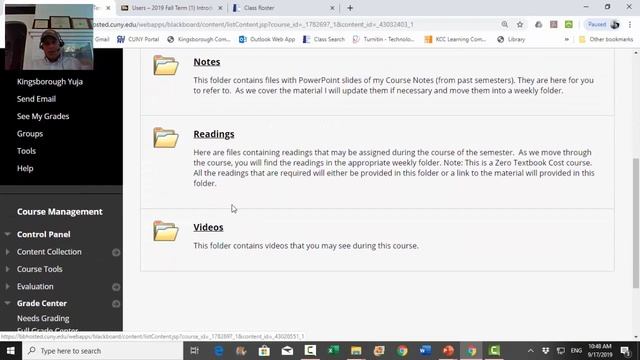Open the Action Center notifications icon

pyautogui.click(x=626, y=351)
